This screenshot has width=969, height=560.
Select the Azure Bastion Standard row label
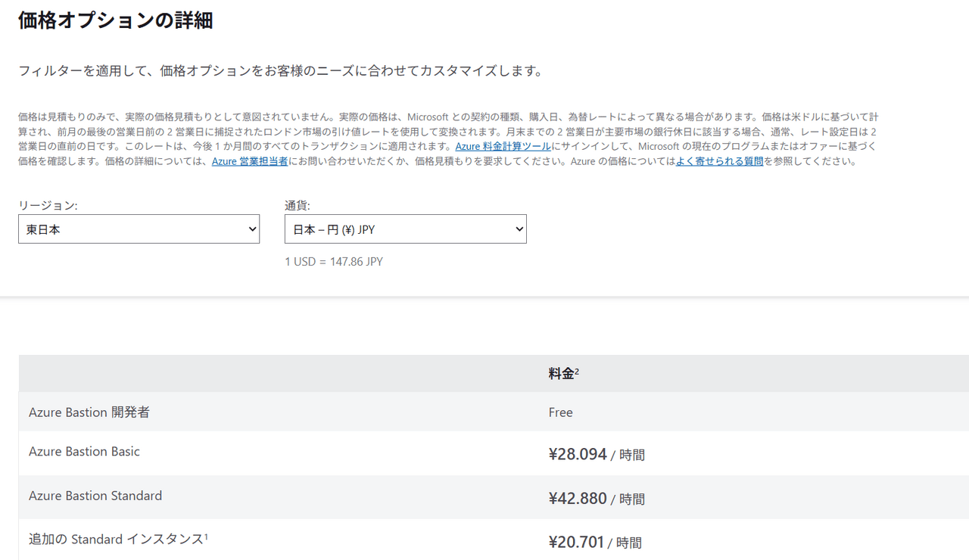tap(95, 496)
